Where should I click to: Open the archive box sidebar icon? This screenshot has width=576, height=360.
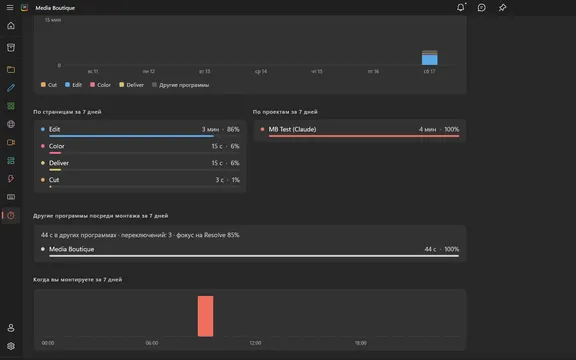(11, 48)
